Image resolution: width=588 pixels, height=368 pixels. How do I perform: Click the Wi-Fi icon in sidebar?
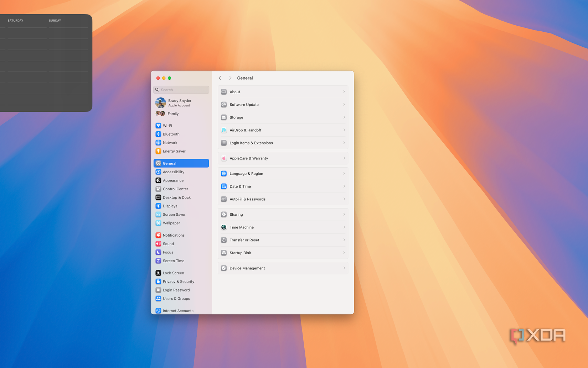[x=158, y=126]
